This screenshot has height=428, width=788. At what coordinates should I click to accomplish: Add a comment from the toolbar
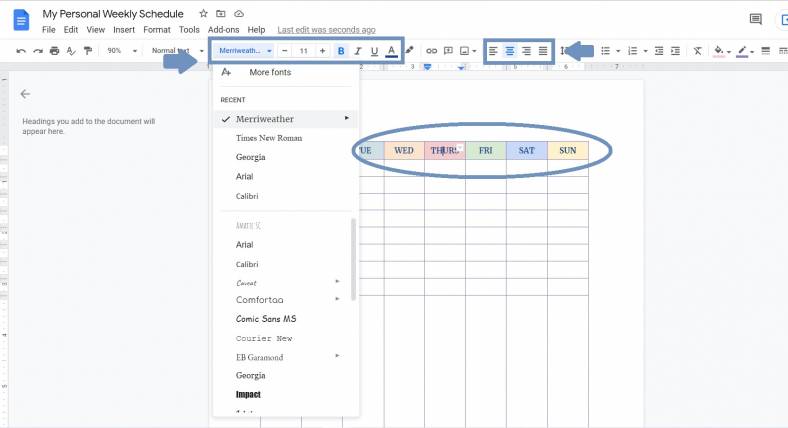coord(448,51)
